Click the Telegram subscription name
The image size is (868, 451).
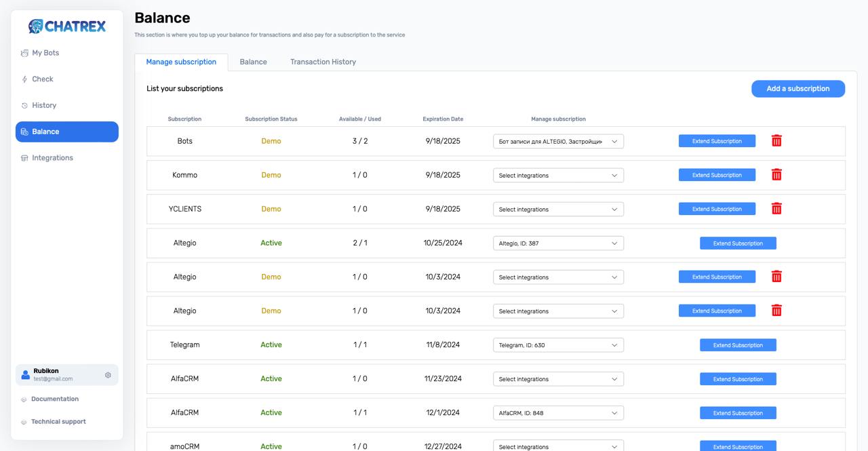(184, 345)
